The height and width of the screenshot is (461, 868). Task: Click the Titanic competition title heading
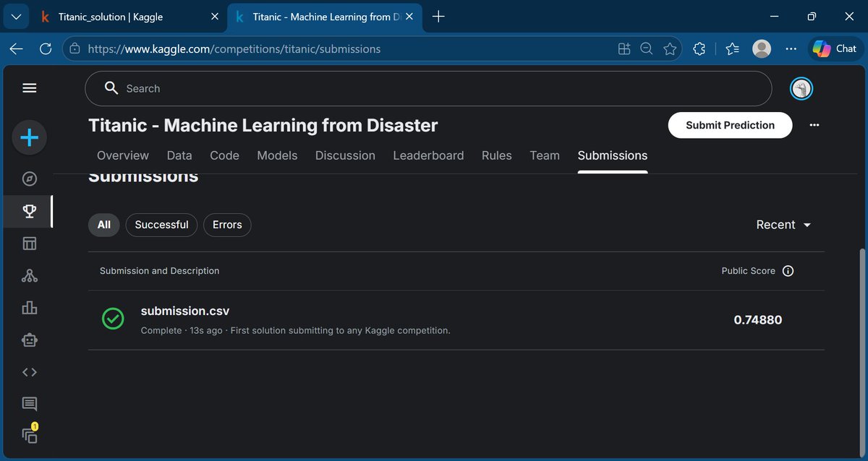point(263,125)
